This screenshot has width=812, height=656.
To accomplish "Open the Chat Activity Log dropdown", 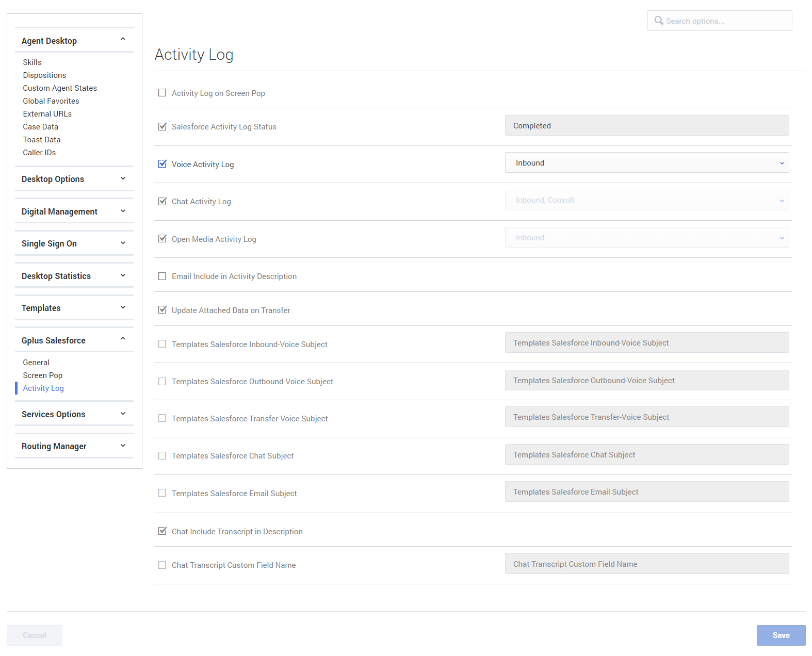I will [x=646, y=200].
